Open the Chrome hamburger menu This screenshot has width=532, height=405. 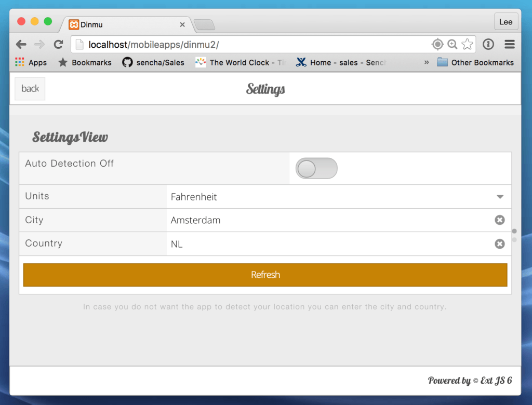coord(510,44)
